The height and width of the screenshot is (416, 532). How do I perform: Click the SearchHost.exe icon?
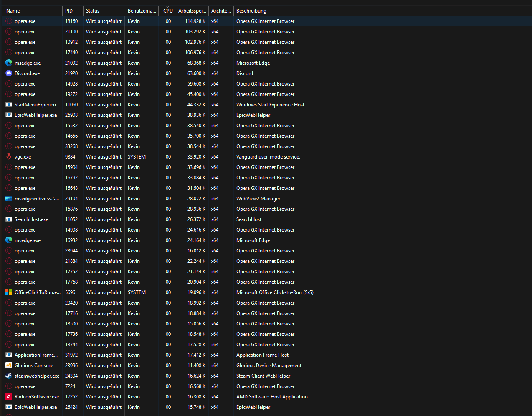(9, 219)
